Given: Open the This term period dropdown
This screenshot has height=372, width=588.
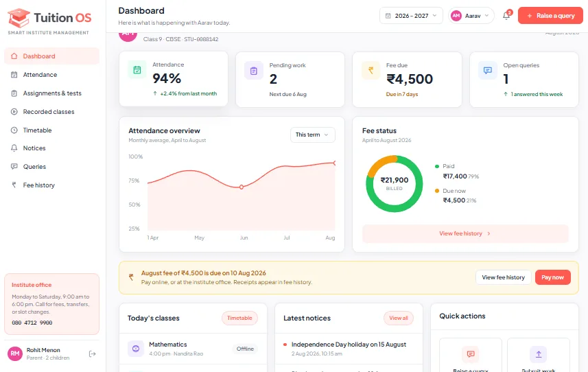Looking at the screenshot, I should [x=312, y=135].
